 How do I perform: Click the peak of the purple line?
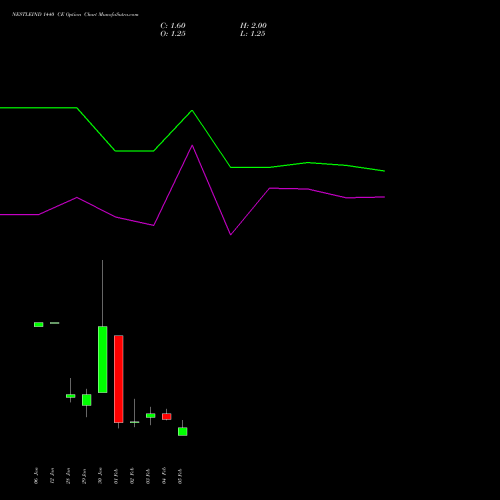(192, 146)
